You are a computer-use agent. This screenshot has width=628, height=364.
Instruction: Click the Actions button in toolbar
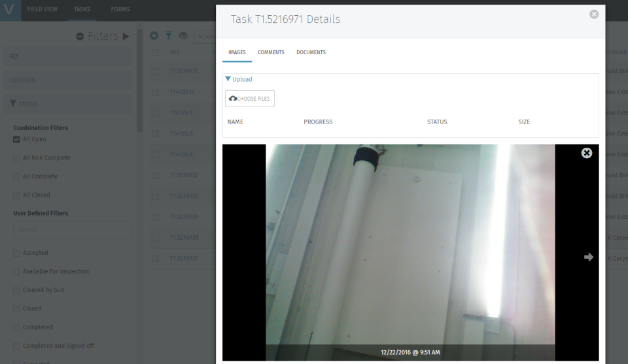[x=205, y=37]
